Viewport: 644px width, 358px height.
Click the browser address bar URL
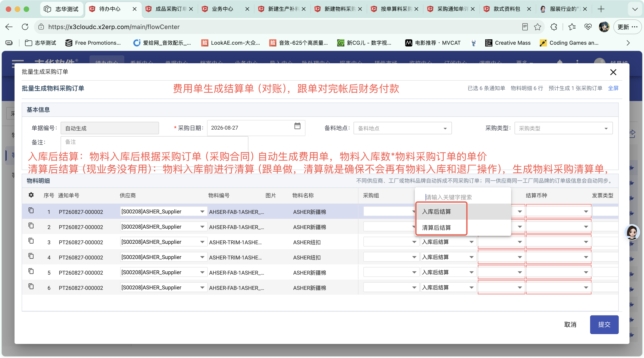pyautogui.click(x=114, y=27)
